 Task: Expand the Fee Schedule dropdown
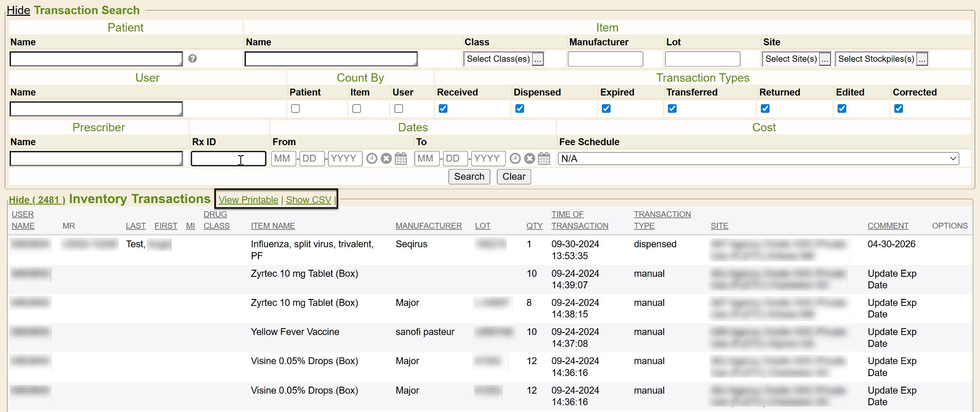tap(758, 159)
